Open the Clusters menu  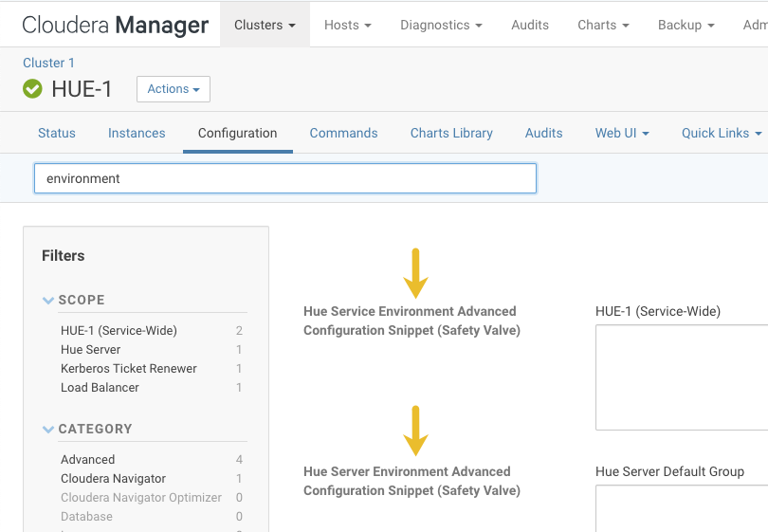point(265,25)
